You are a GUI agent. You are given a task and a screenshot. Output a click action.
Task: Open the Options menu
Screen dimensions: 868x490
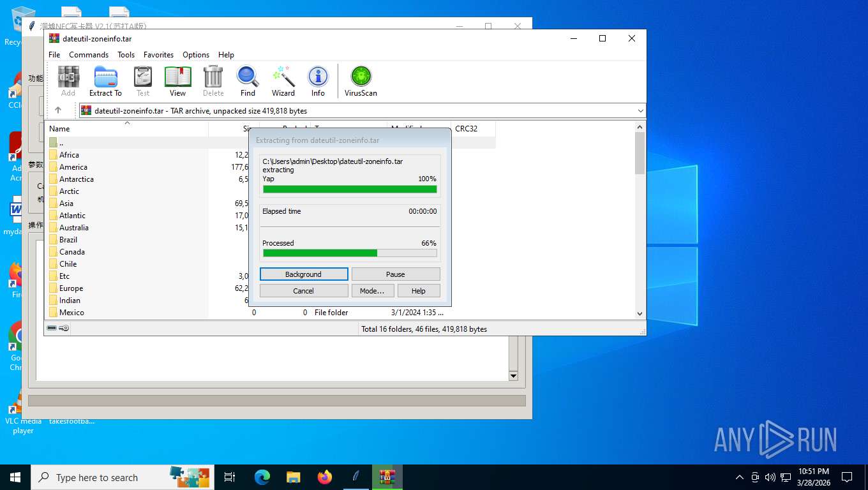point(196,55)
